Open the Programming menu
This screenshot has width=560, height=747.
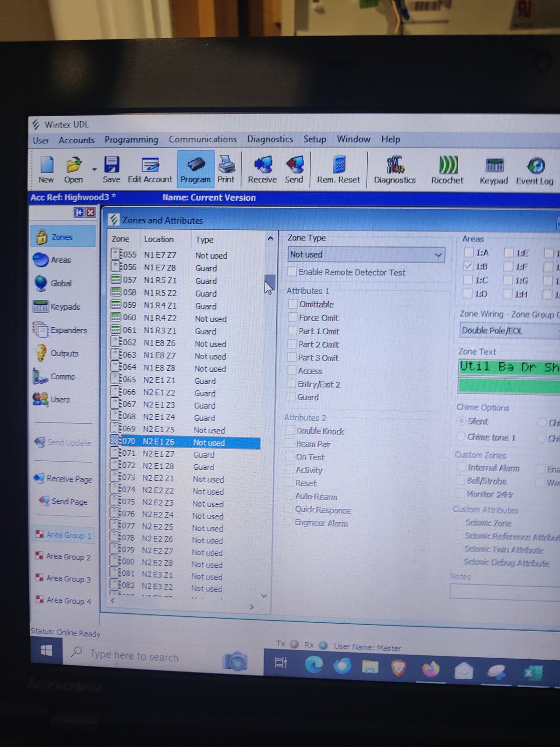(131, 140)
